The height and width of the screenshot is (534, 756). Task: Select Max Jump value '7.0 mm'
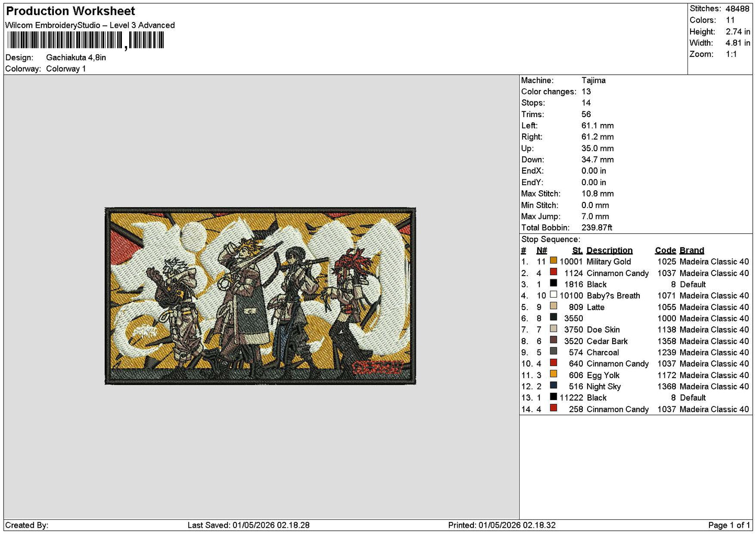pyautogui.click(x=595, y=217)
